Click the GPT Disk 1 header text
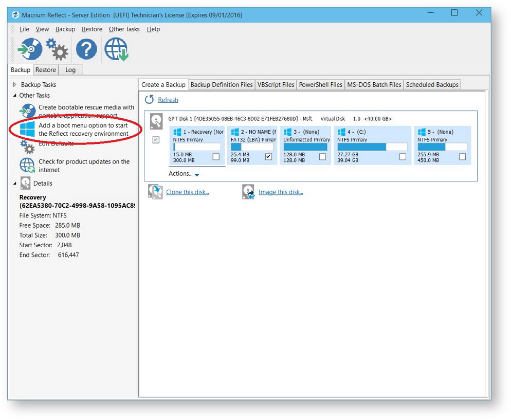This screenshot has height=420, width=511. [280, 119]
